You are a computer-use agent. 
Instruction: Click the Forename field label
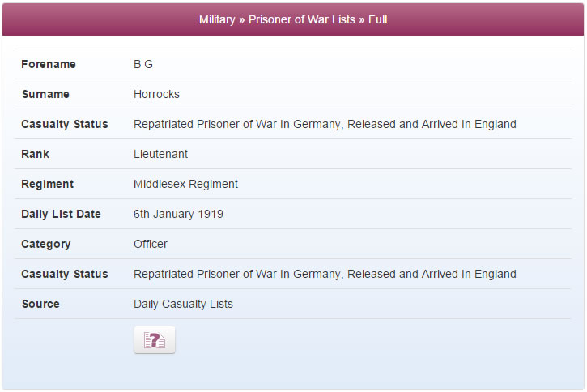tap(49, 65)
